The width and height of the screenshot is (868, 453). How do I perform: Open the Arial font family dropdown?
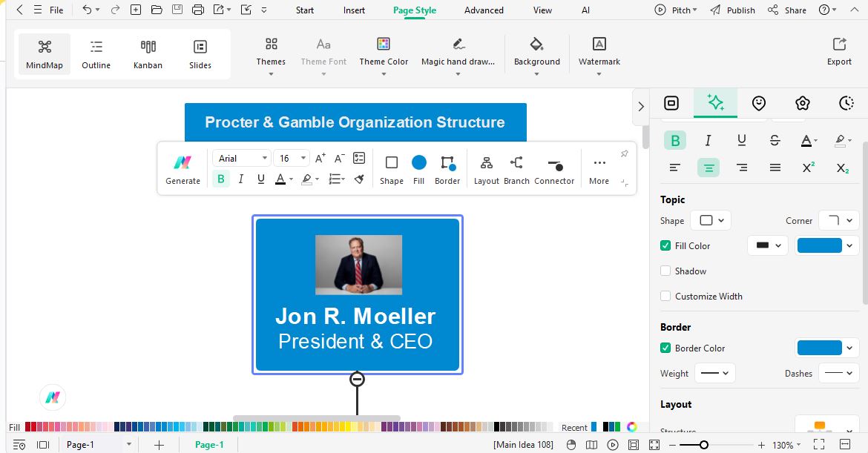[x=242, y=159]
